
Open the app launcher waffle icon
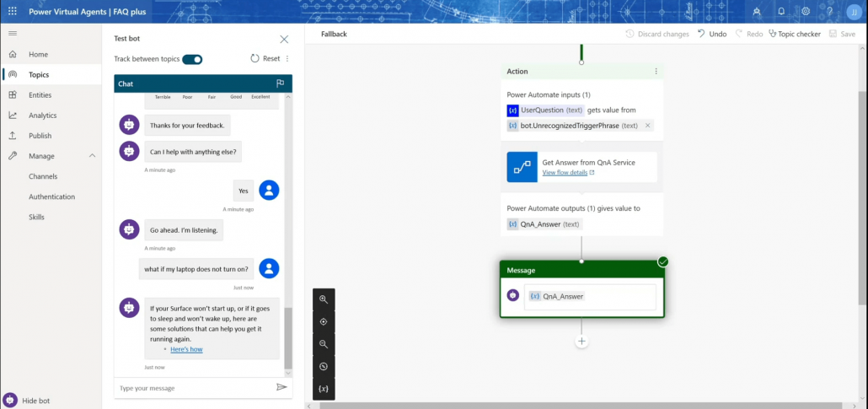pyautogui.click(x=12, y=11)
